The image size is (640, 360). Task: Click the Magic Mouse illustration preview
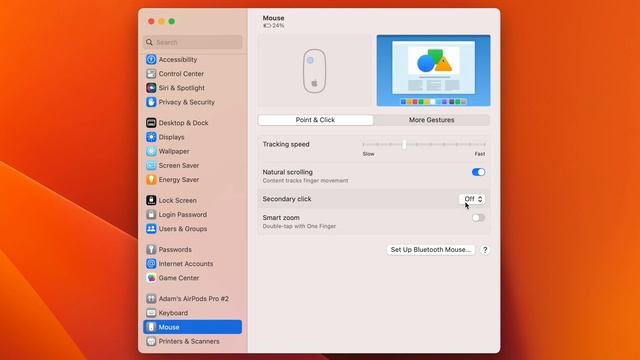(x=315, y=71)
